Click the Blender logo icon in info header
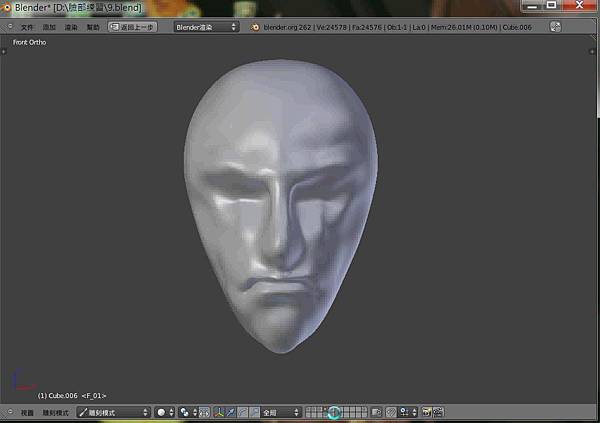Screen dimensions: 600x423 pyautogui.click(x=255, y=27)
